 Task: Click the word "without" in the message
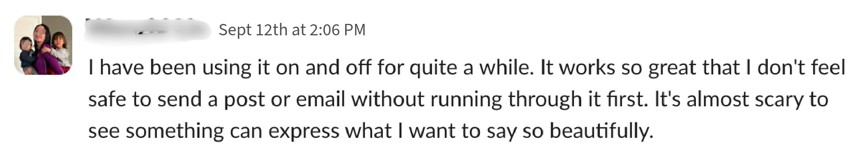pyautogui.click(x=388, y=99)
